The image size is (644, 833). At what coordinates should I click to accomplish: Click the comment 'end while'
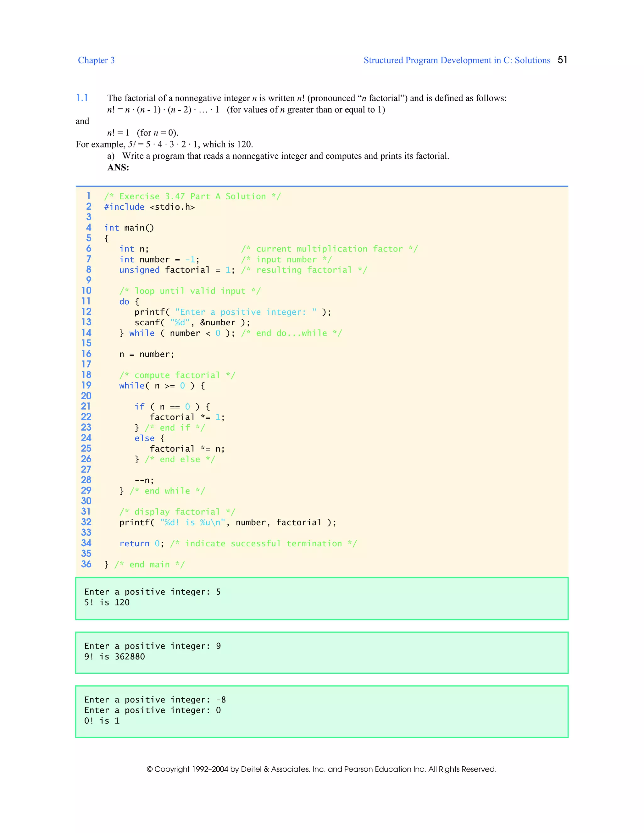tap(167, 491)
